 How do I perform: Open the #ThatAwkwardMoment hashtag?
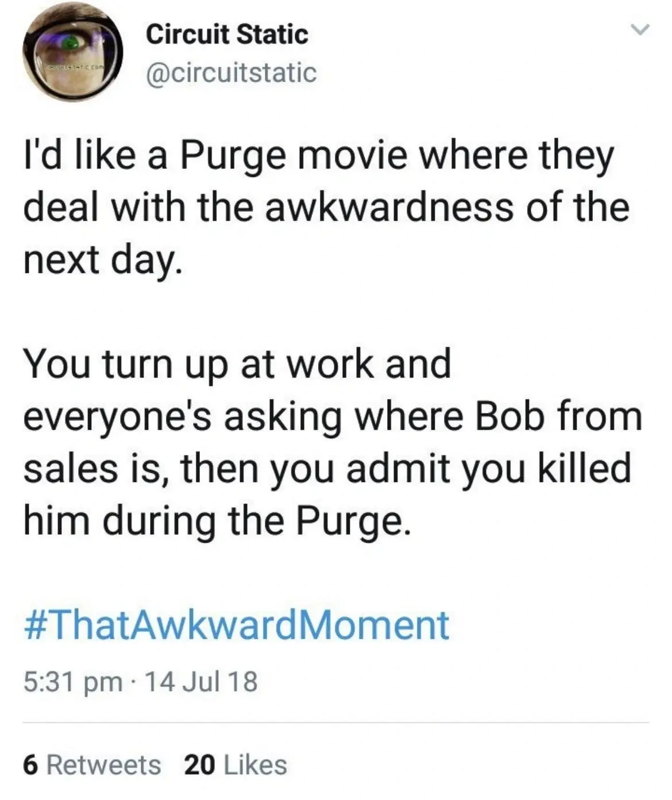coord(236,625)
